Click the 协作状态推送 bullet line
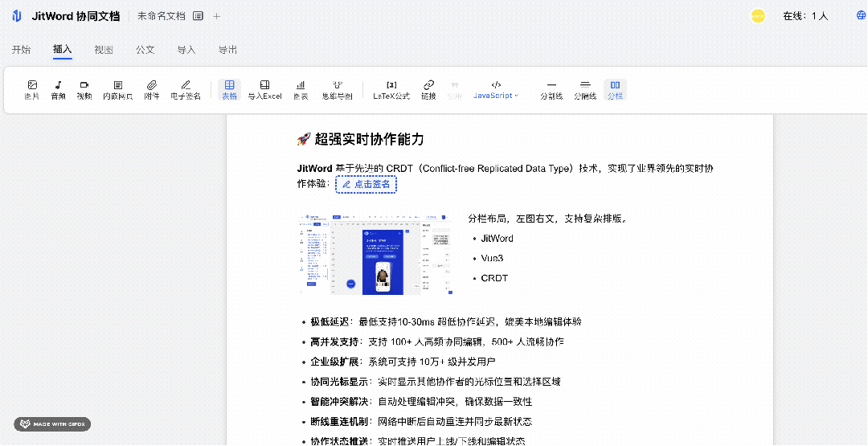The height and width of the screenshot is (446, 868). 417,441
